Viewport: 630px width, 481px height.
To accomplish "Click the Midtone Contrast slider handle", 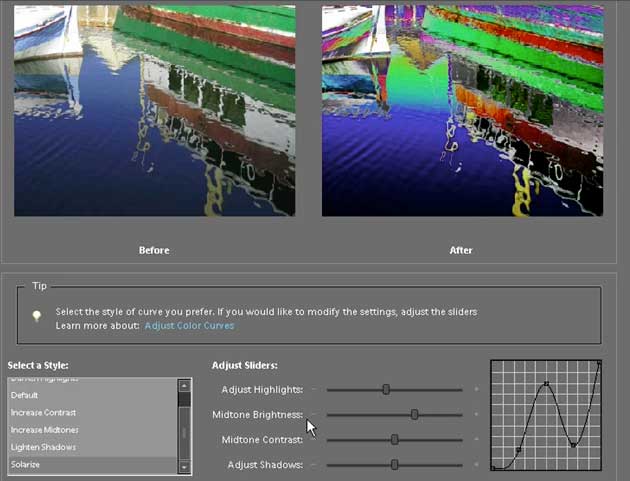I will coord(395,440).
